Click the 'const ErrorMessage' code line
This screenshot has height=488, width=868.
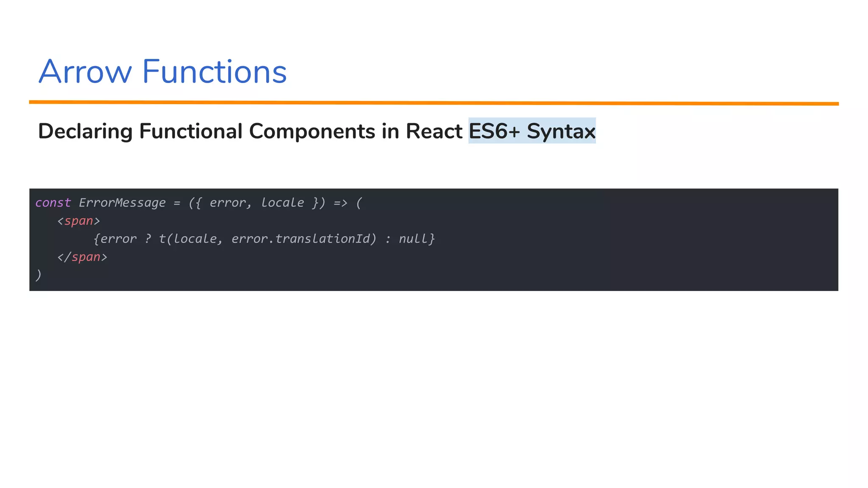click(x=199, y=203)
